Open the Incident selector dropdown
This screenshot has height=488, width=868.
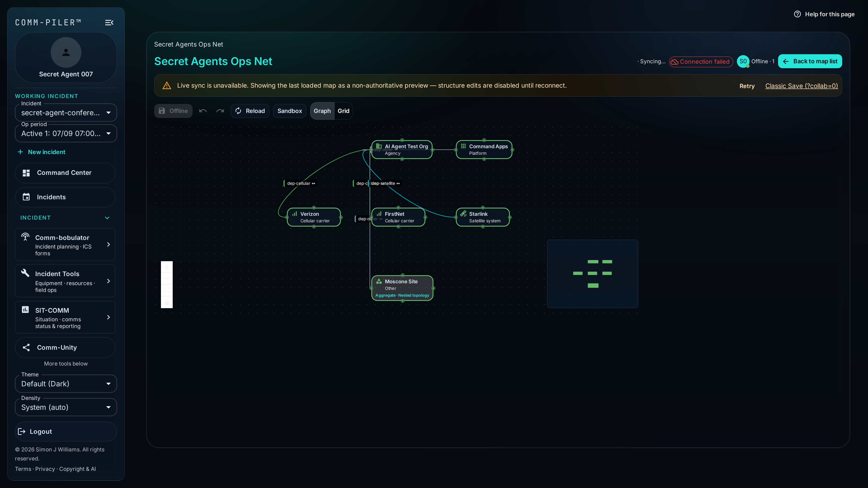(x=66, y=113)
